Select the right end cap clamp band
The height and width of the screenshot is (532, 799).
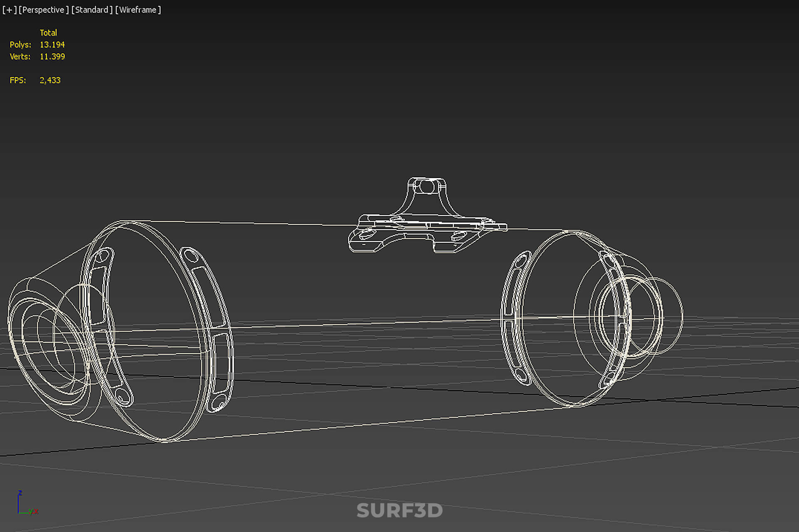pos(516,318)
